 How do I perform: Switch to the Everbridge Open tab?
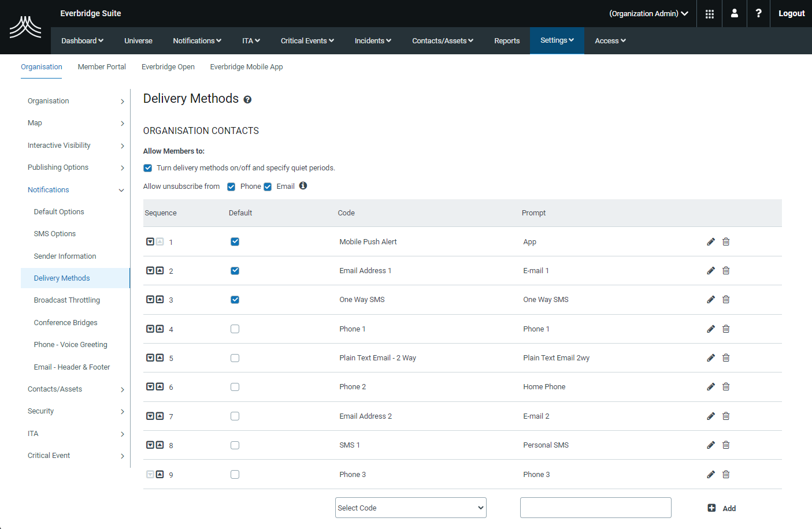tap(168, 67)
